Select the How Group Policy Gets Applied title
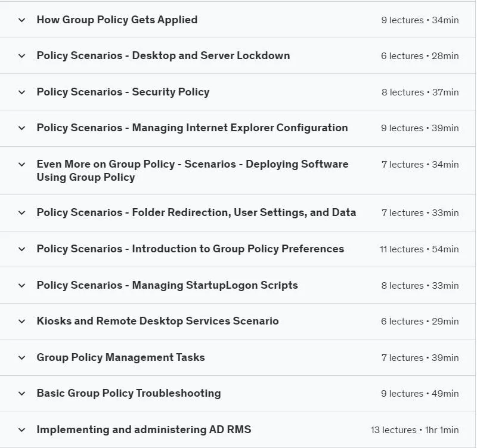 click(x=117, y=20)
